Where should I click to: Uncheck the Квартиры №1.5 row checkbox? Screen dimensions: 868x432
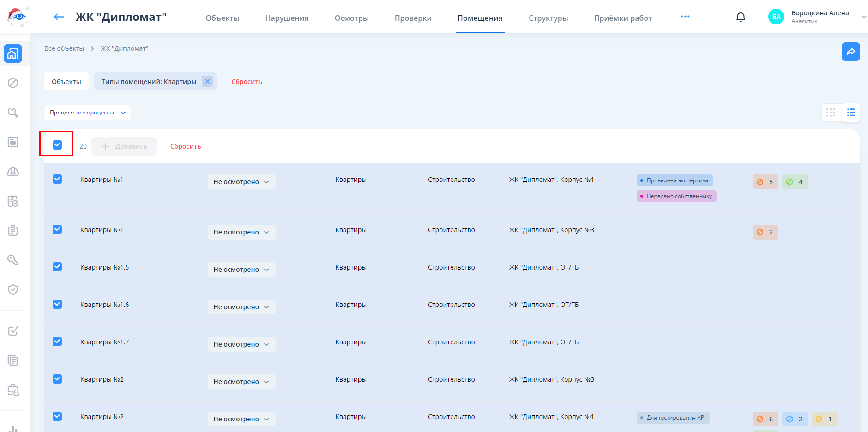point(57,267)
